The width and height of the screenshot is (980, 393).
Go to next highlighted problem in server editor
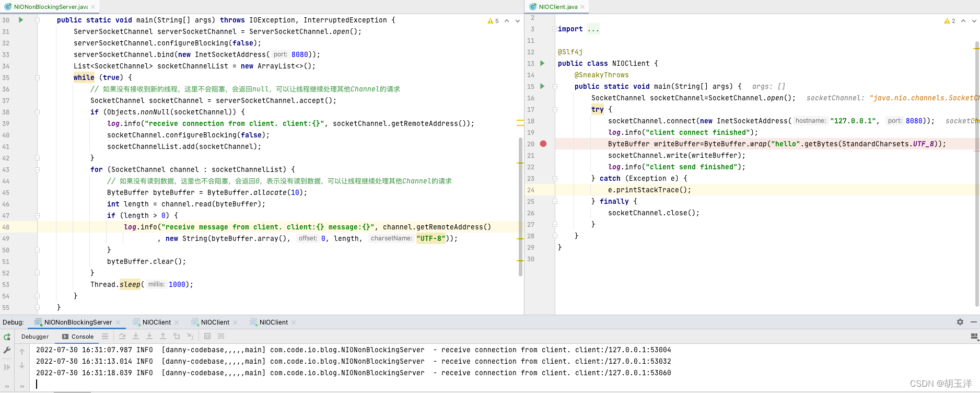point(518,21)
